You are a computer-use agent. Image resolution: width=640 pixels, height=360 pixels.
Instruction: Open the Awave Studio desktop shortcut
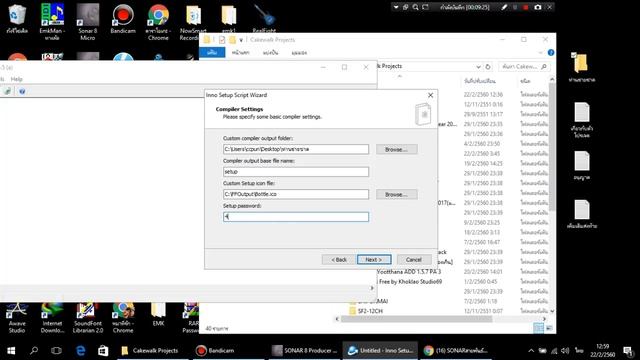coord(17,318)
